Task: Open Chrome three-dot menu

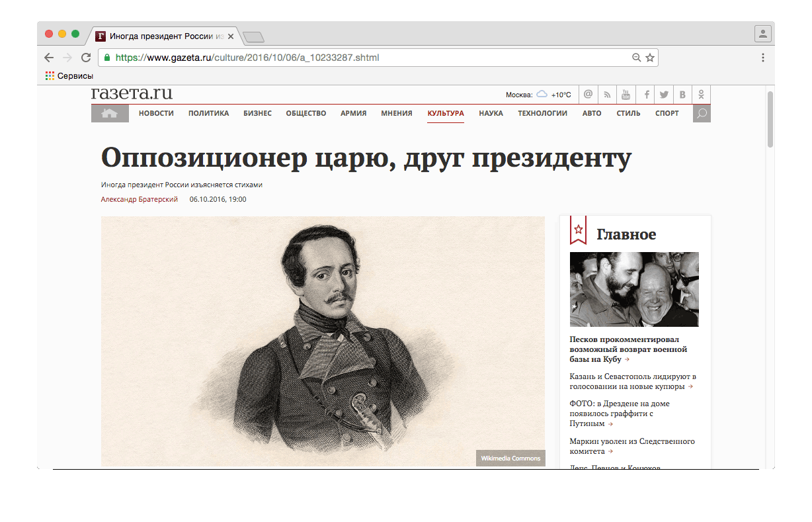Action: click(x=763, y=58)
